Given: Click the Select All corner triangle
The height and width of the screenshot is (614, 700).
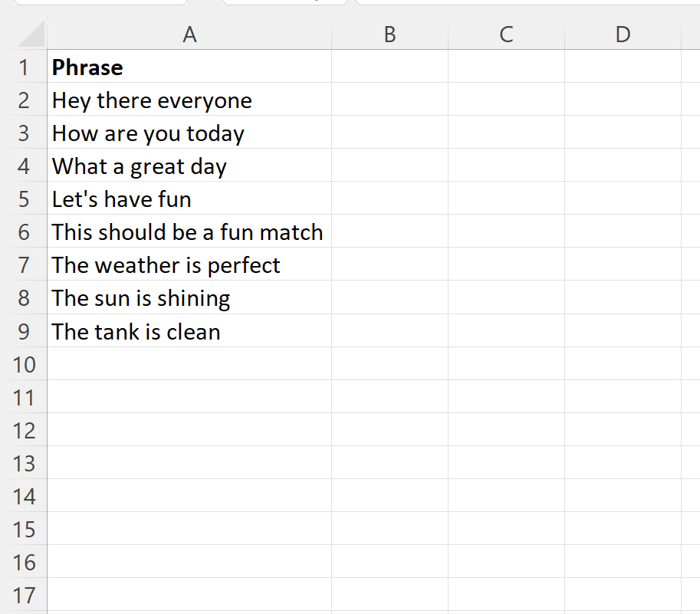Looking at the screenshot, I should 31,34.
